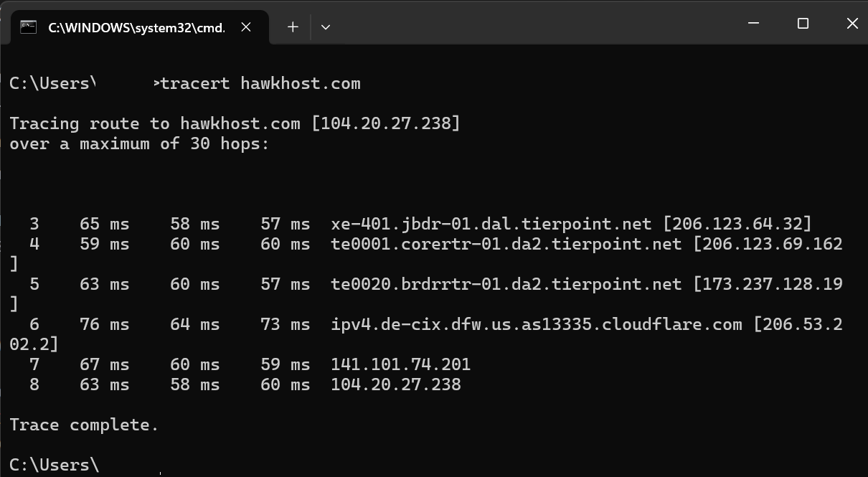Click the 'tracert hawkhost.com' command text

click(261, 84)
